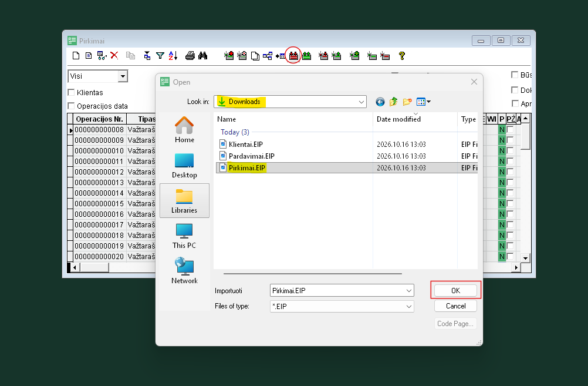Enable the Klientas checkbox
The image size is (588, 386).
point(71,92)
